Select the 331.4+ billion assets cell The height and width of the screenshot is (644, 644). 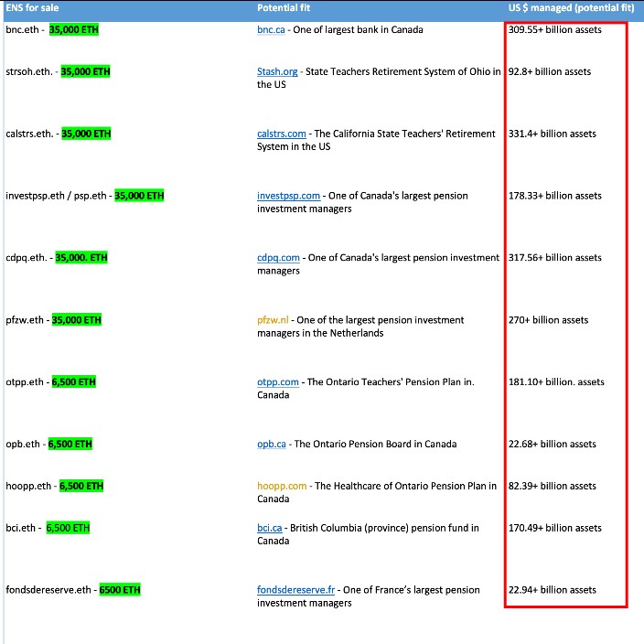click(x=552, y=134)
